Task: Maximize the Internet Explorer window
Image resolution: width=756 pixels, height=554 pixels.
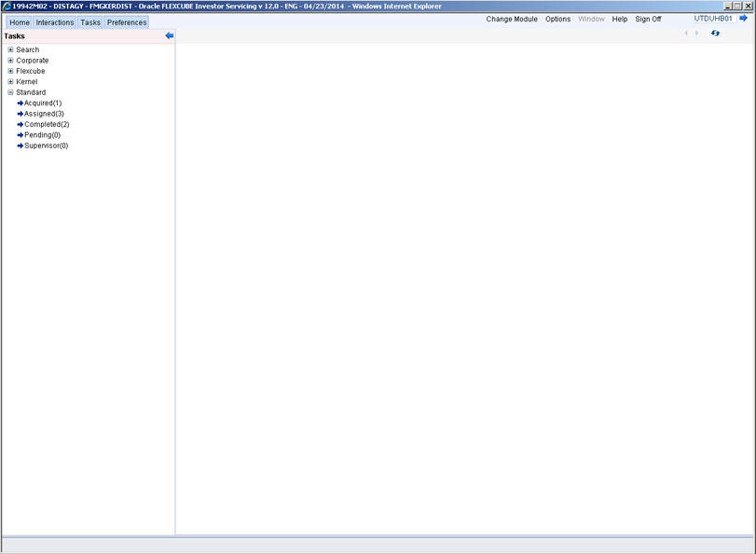Action: [737, 6]
